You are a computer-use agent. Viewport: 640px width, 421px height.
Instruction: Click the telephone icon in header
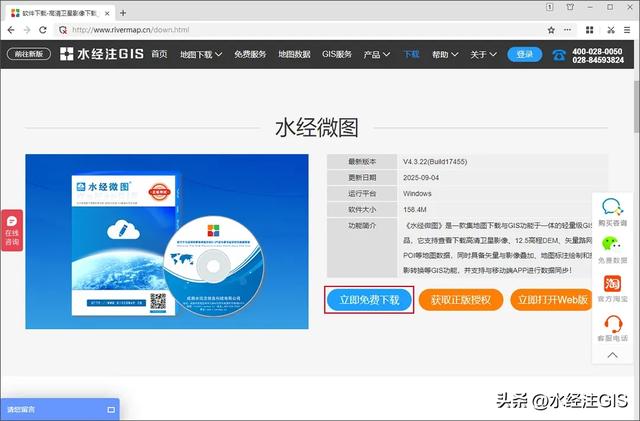tap(559, 55)
